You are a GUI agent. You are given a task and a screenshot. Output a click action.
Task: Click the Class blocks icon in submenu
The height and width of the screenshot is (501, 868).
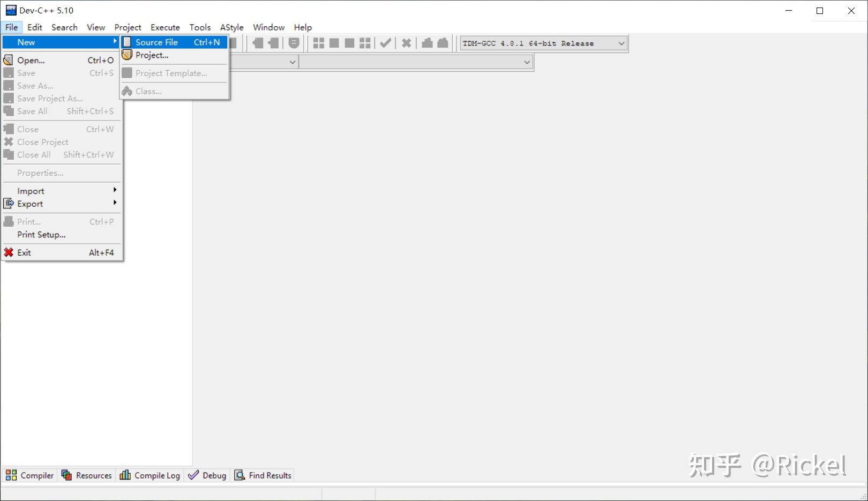[x=127, y=91]
